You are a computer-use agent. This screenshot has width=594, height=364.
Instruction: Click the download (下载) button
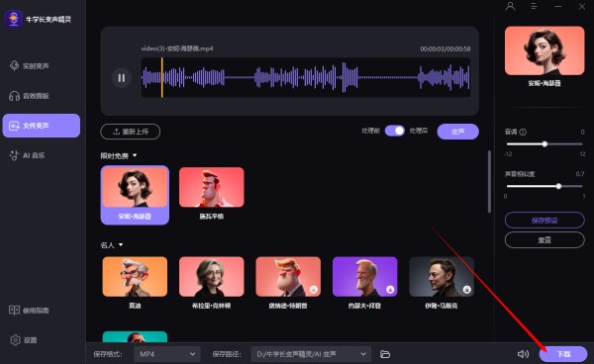pos(563,354)
